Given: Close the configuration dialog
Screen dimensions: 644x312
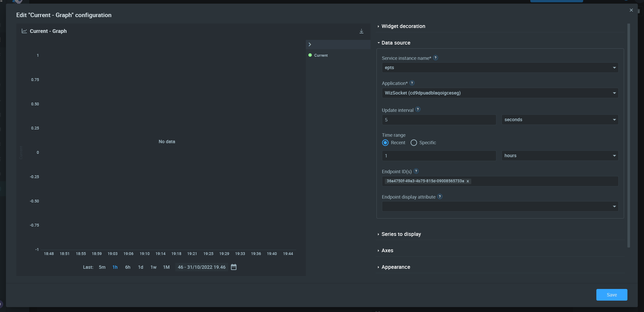Looking at the screenshot, I should [631, 10].
